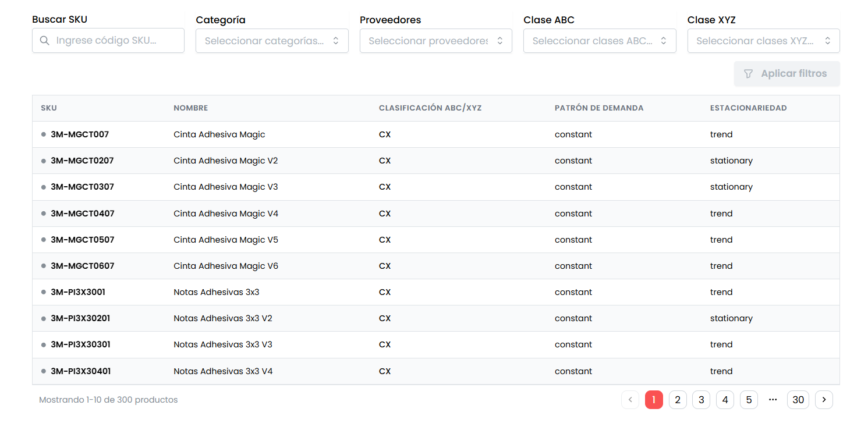Open the Clase ABC dropdown
The height and width of the screenshot is (423, 868).
click(599, 41)
